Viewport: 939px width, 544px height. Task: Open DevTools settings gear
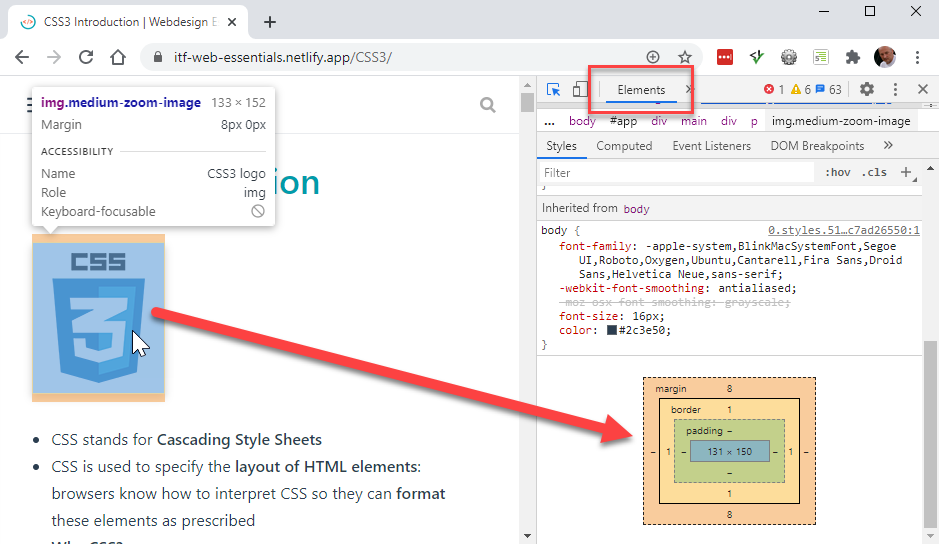(867, 89)
